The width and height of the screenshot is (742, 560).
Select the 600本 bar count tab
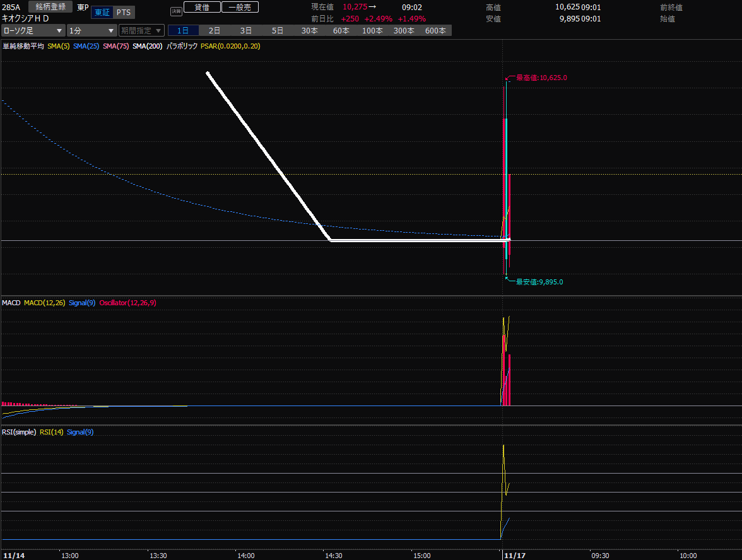435,30
